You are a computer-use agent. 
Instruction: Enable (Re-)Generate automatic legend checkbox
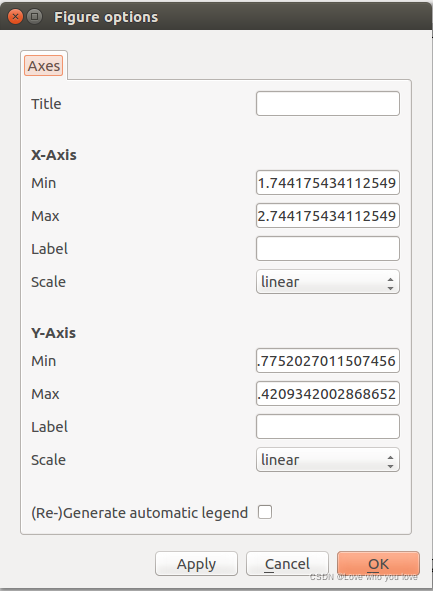tap(265, 512)
